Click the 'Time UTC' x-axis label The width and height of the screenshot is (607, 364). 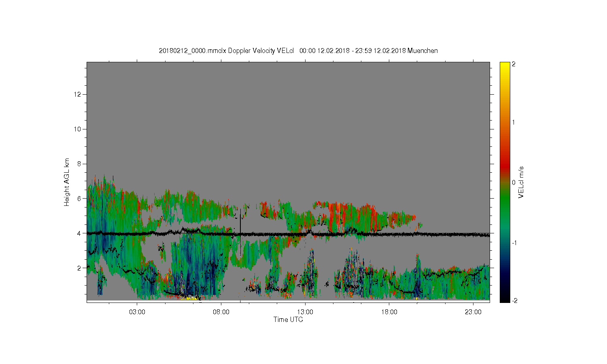point(288,320)
